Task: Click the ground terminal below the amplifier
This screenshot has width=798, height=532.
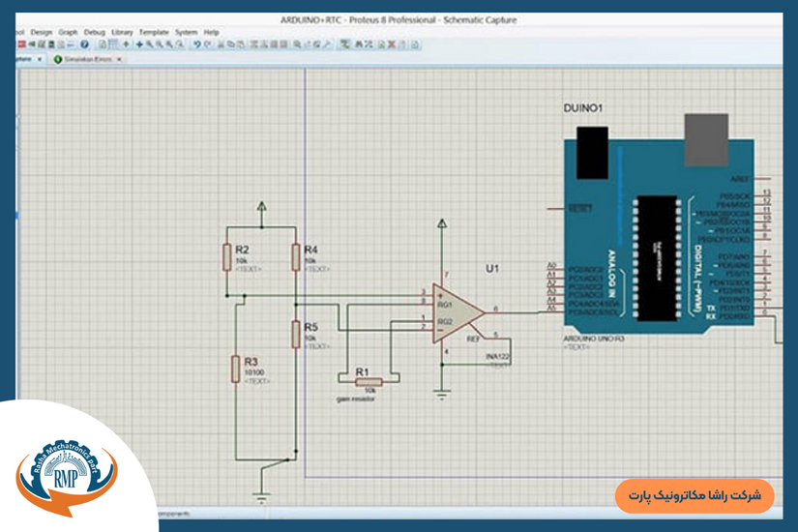Action: 442,393
